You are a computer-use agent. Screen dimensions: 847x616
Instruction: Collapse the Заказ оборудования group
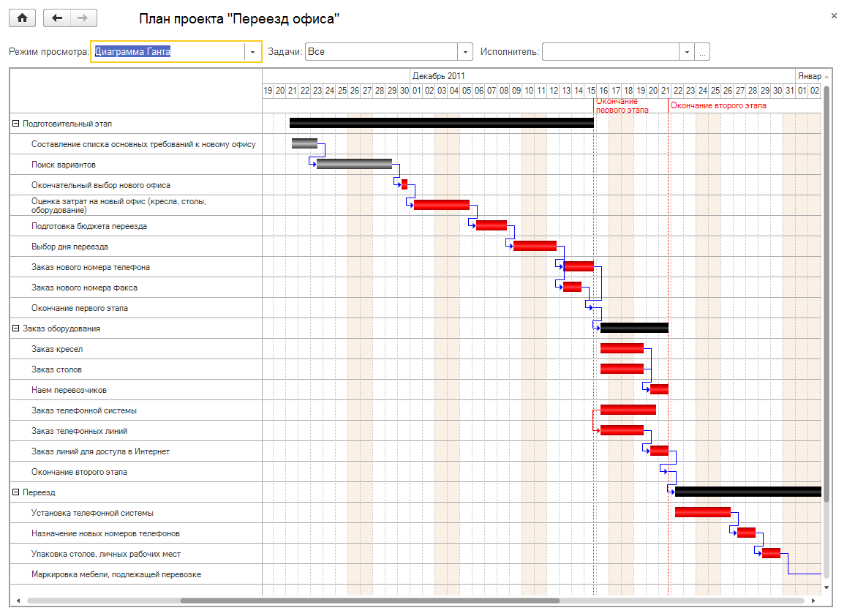tap(15, 328)
